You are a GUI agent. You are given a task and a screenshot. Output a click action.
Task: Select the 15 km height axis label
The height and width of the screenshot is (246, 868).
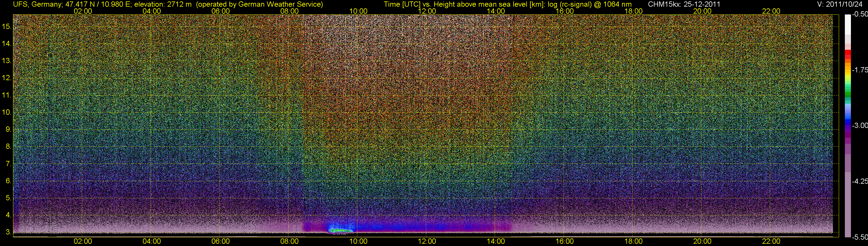(x=7, y=26)
